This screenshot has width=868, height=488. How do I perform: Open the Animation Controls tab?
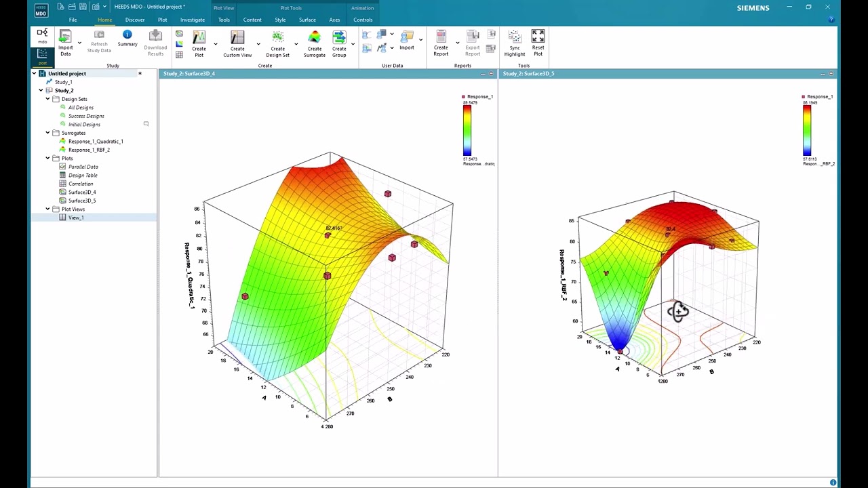coord(363,20)
